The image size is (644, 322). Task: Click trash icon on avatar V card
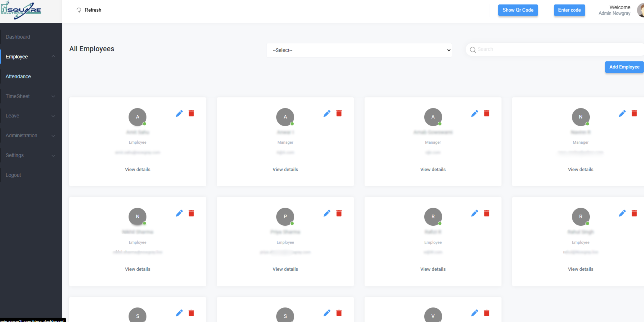(x=487, y=313)
